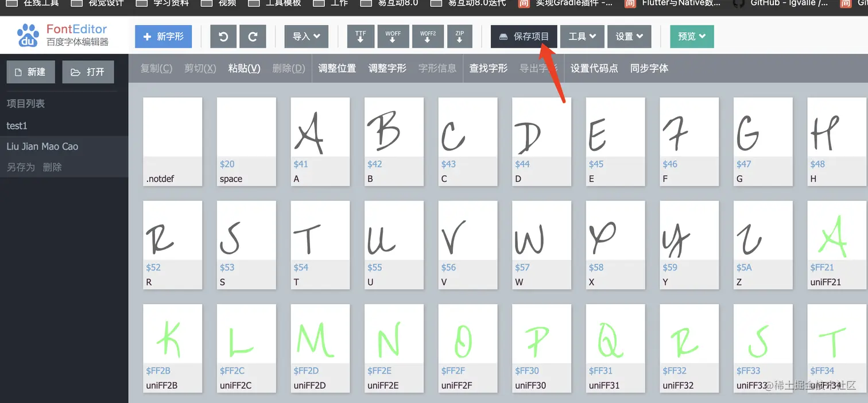
Task: Select the glyph T card ($54)
Action: click(x=320, y=245)
